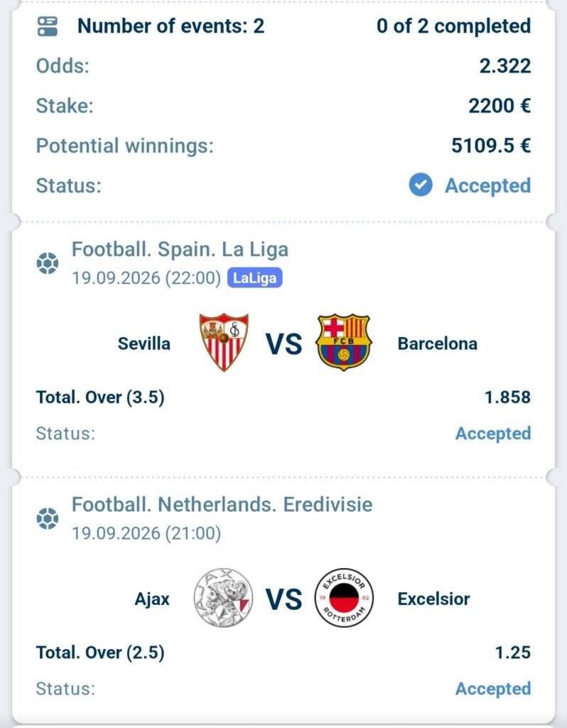Click the football icon next to Eredivisie
The height and width of the screenshot is (728, 567).
click(48, 518)
